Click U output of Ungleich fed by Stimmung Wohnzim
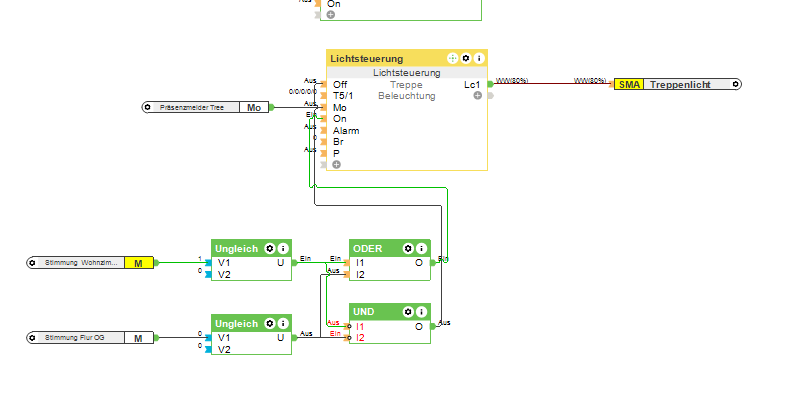 (x=280, y=263)
